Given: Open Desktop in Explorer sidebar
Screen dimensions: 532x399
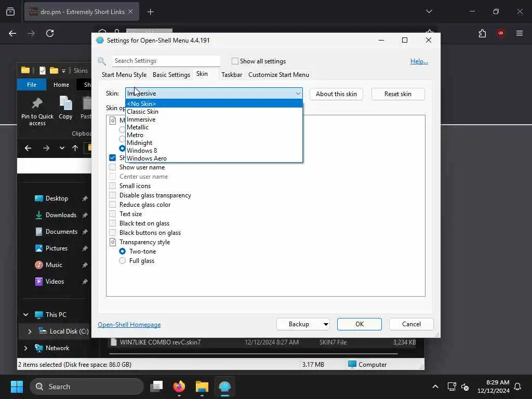Looking at the screenshot, I should (56, 198).
